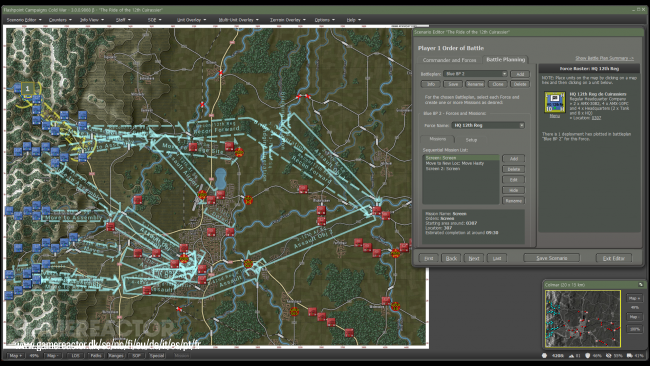Select the yellow-highlighted unit counter marked 1
Screen dimensions: 650x366
point(27,89)
